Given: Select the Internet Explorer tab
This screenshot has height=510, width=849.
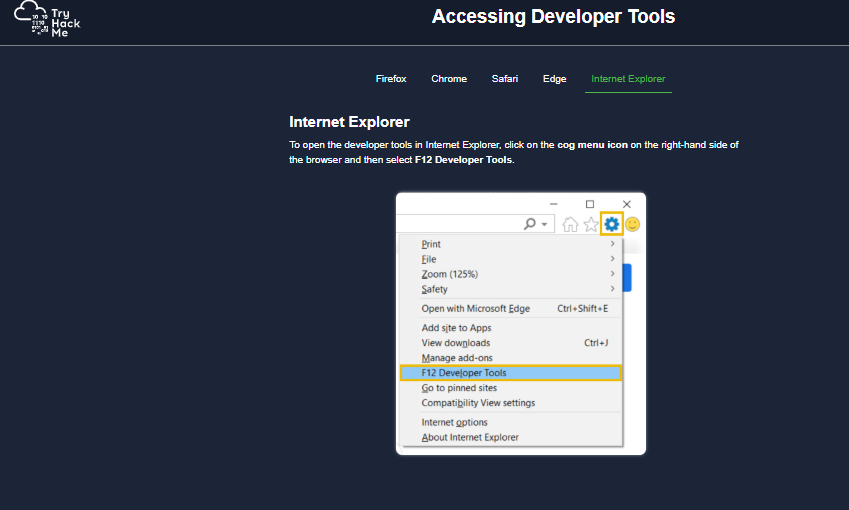Looking at the screenshot, I should tap(628, 79).
